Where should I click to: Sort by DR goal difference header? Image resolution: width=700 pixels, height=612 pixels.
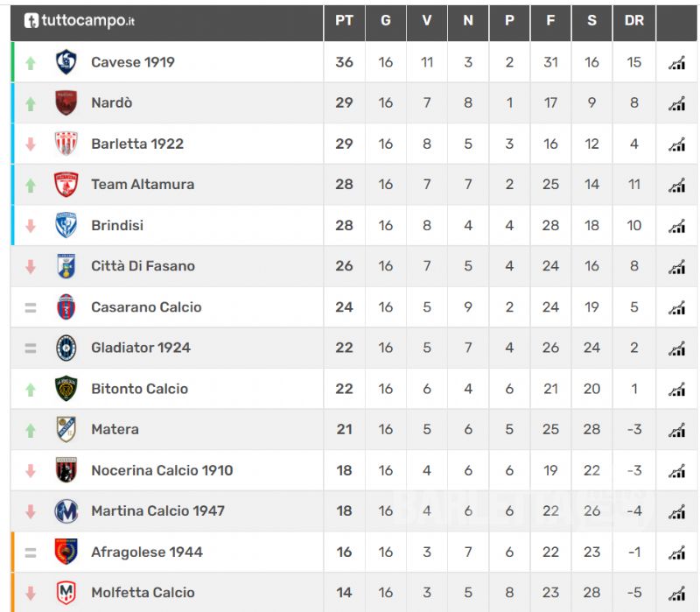click(634, 20)
